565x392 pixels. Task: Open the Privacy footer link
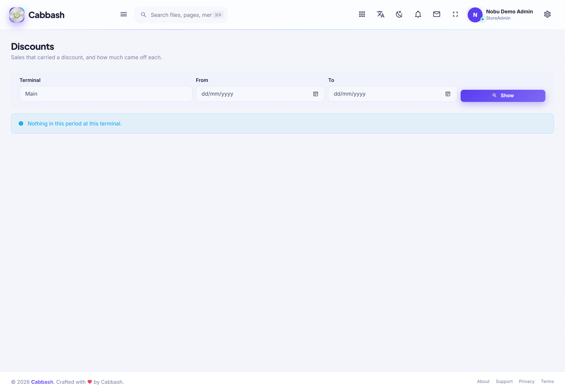[527, 381]
